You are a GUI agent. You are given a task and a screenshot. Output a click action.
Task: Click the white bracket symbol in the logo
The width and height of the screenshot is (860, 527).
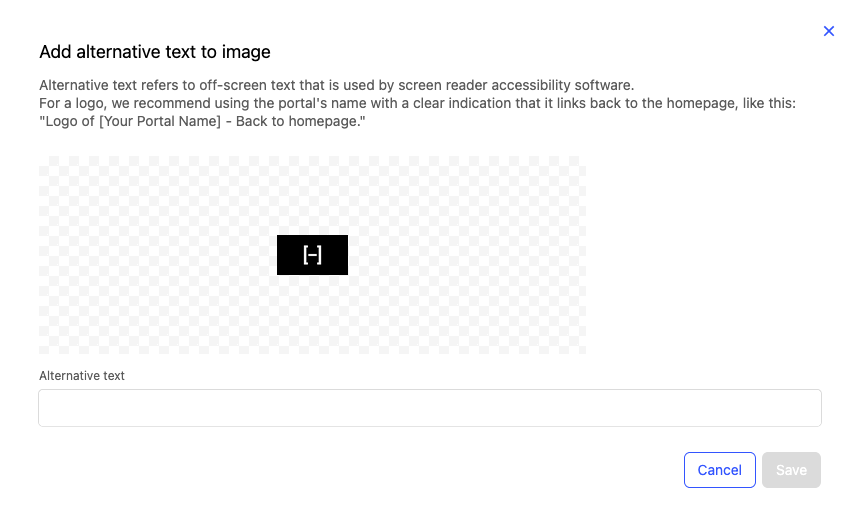click(x=312, y=255)
